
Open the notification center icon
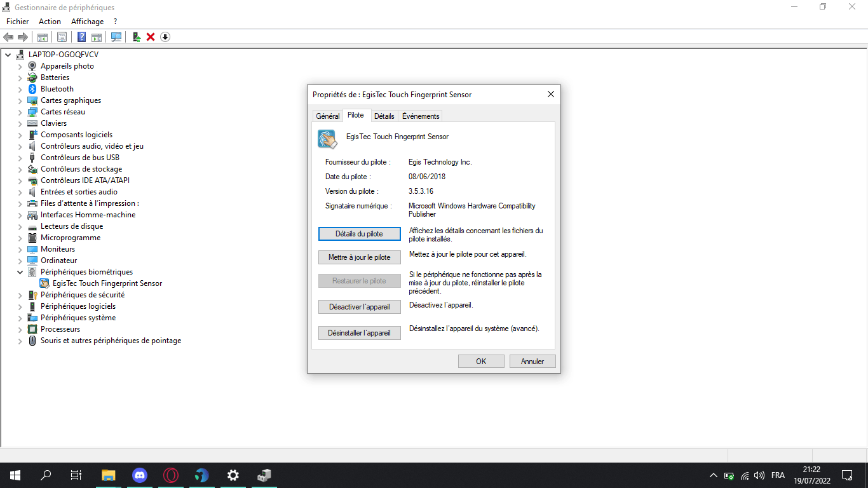847,475
